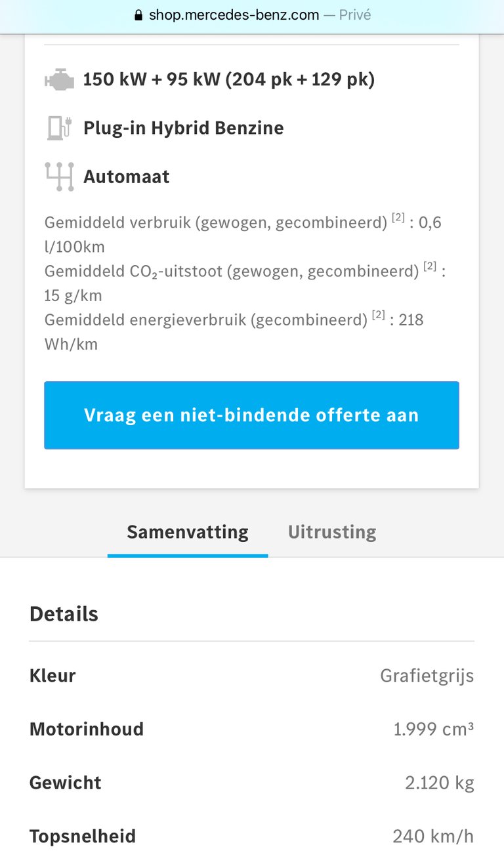The image size is (504, 868).
Task: Open footnote [2] after CO₂-uitstoot
Action: [x=430, y=266]
